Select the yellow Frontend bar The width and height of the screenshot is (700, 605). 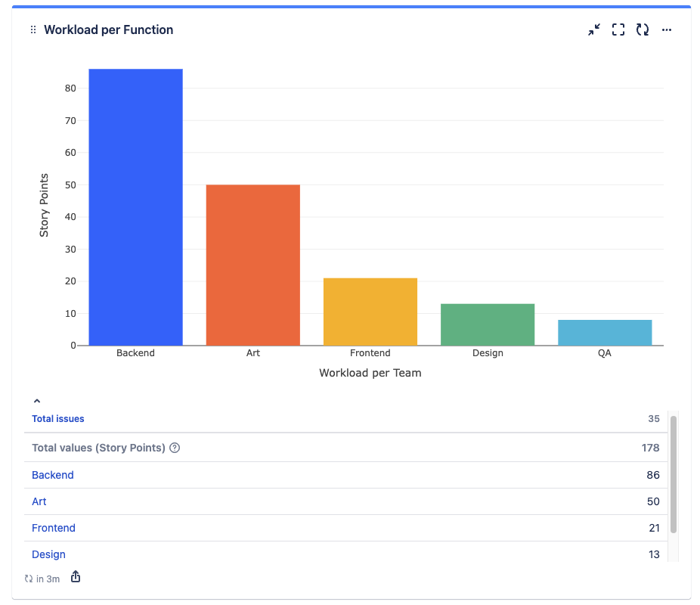[370, 310]
